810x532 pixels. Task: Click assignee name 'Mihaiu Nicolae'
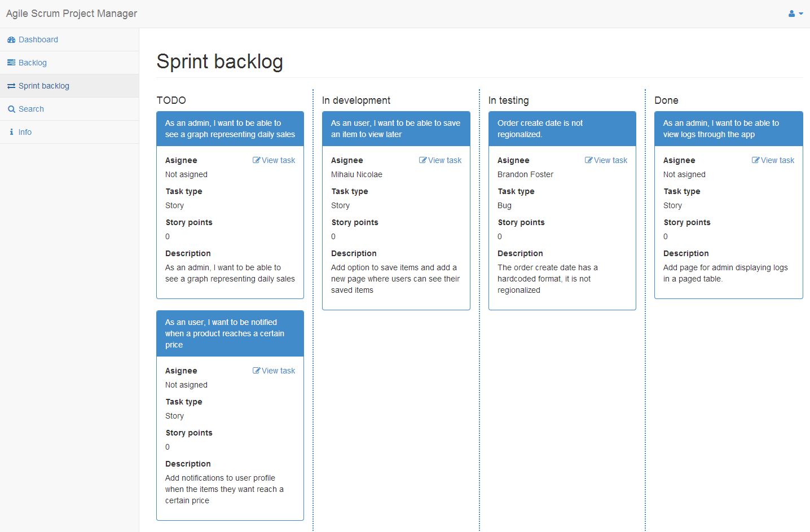(x=356, y=174)
